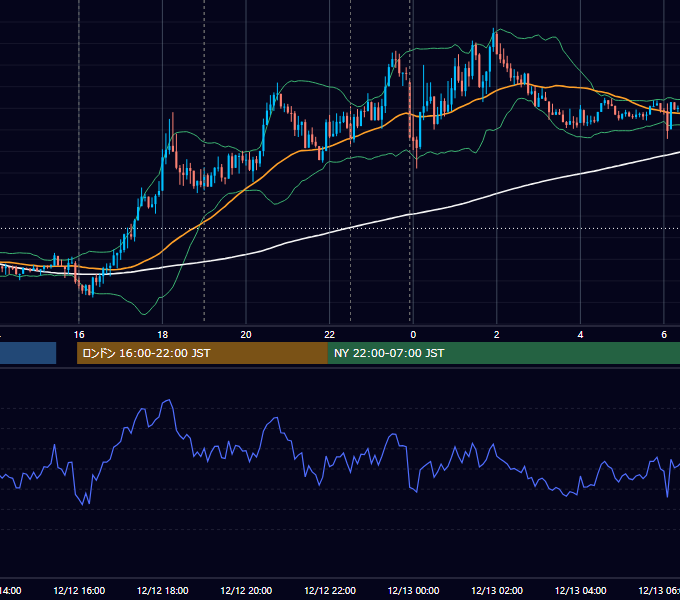The width and height of the screenshot is (680, 600).
Task: Click the 12/12 18:00 date label
Action: pos(163,590)
